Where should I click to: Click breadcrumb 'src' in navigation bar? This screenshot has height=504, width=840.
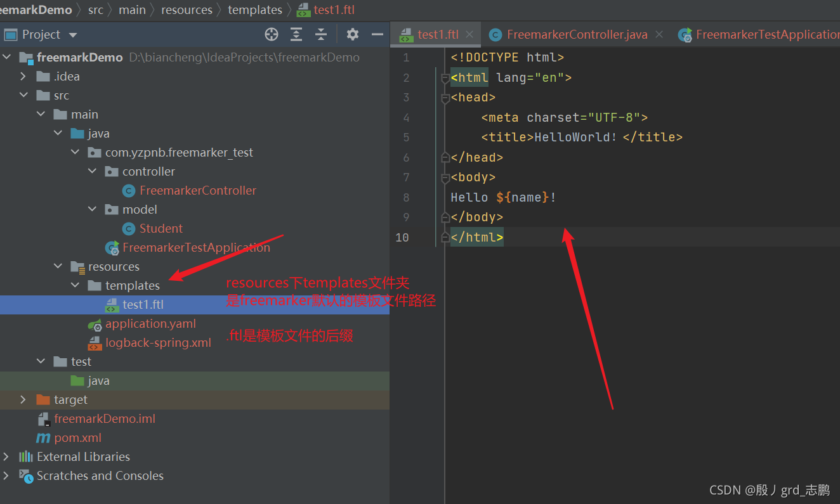coord(96,10)
